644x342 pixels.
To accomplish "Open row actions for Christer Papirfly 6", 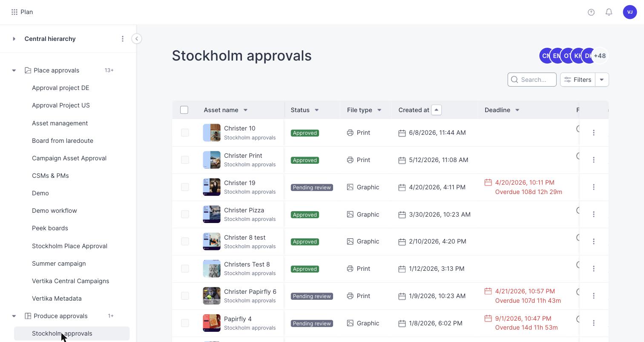I will point(594,296).
